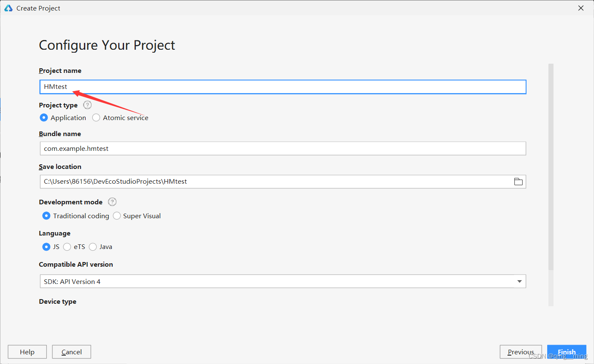
Task: Open Development mode help question icon
Action: click(x=112, y=202)
